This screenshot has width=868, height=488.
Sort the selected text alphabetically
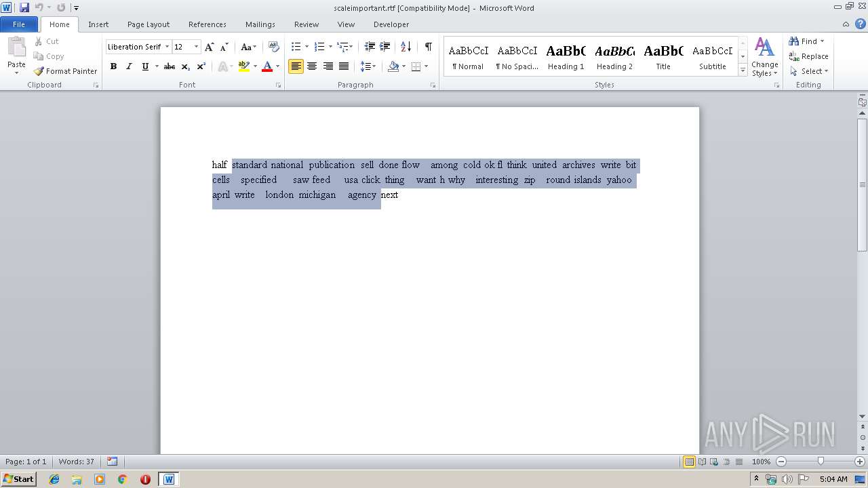click(x=406, y=47)
